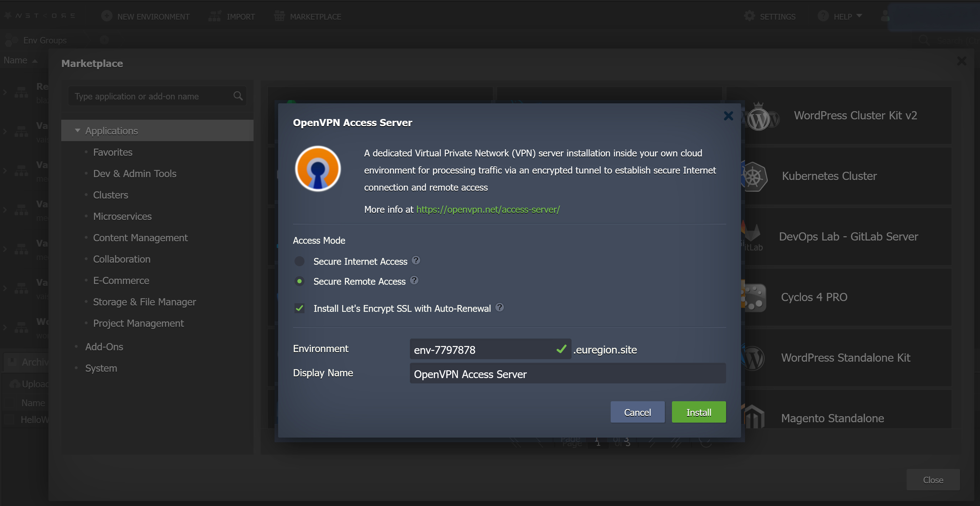This screenshot has height=506, width=980.
Task: Click the search magnifier in Marketplace search box
Action: (238, 96)
